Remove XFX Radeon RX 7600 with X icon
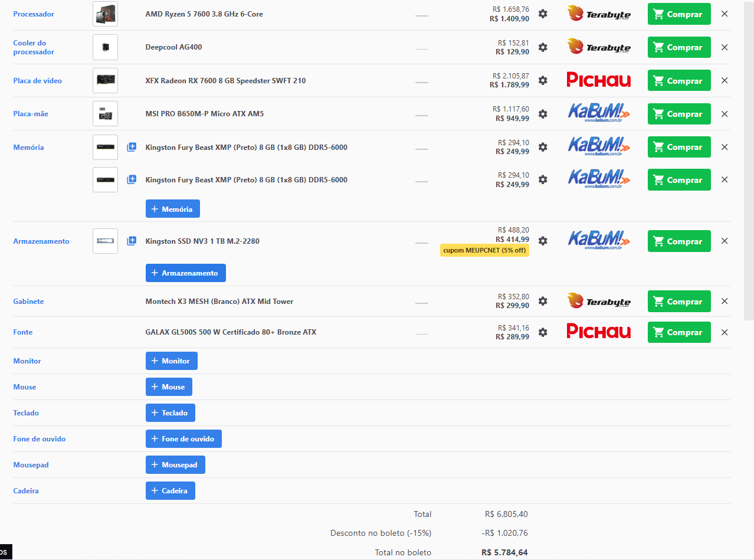The image size is (754, 560). click(x=725, y=80)
